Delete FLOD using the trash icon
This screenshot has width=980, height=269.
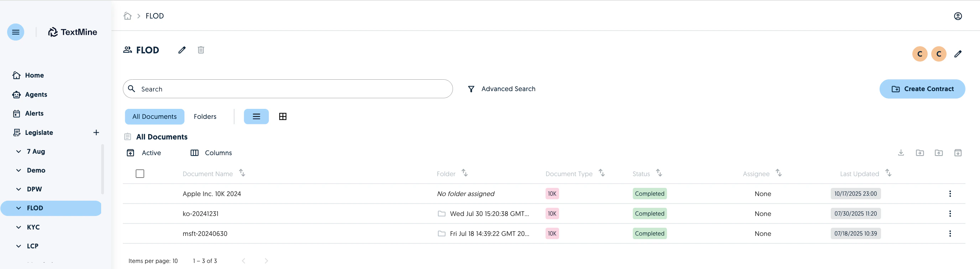tap(201, 50)
